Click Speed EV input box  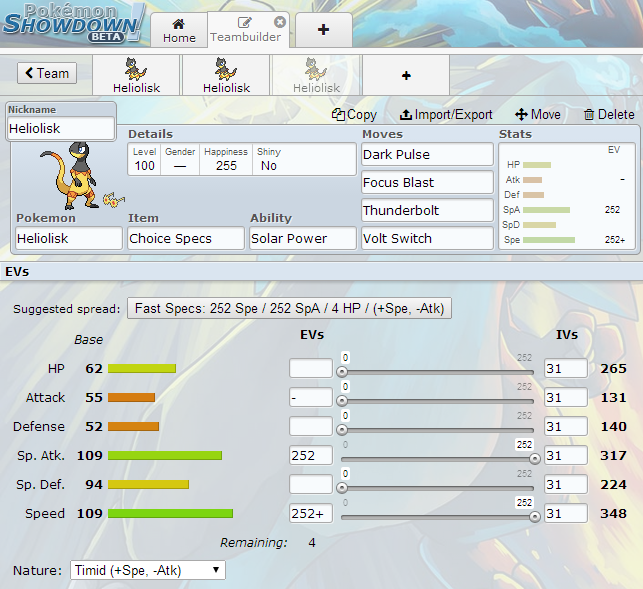311,514
